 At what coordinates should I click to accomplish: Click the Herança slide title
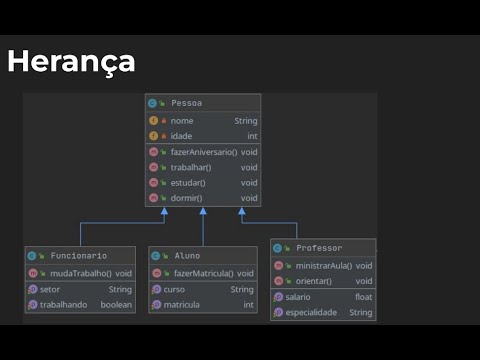tap(71, 62)
